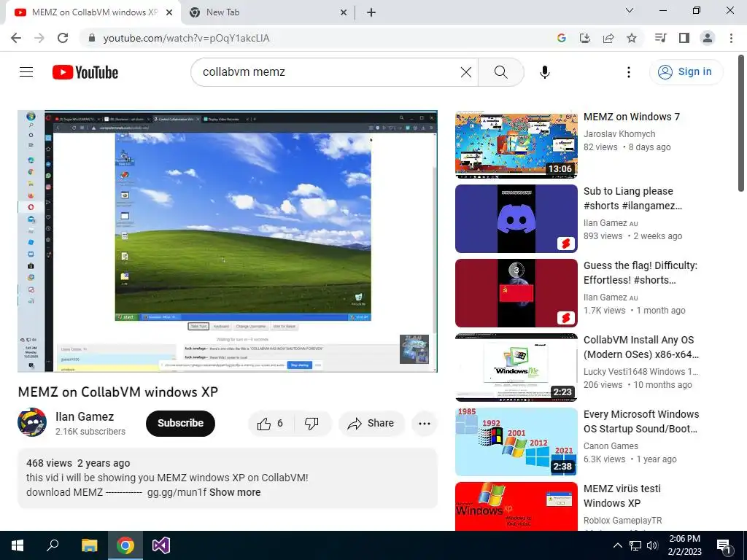Open Guess the flag short thumbnail
The height and width of the screenshot is (560, 747).
point(516,293)
